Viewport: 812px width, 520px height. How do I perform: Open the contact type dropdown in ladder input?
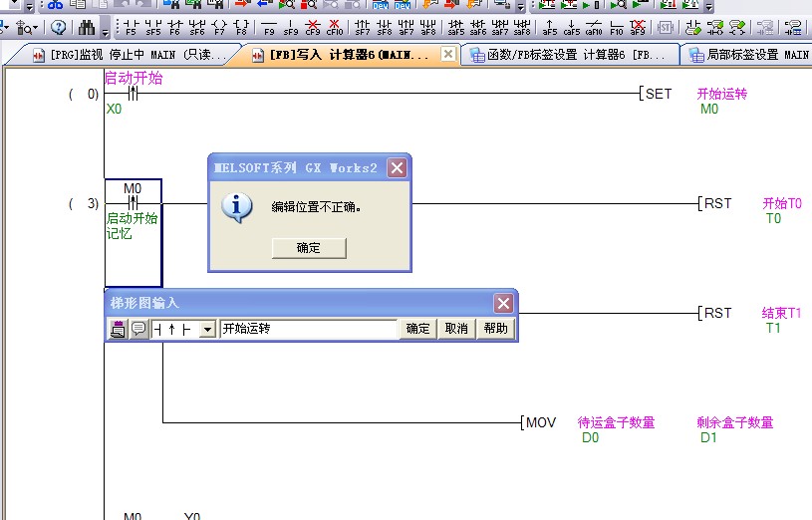(207, 329)
